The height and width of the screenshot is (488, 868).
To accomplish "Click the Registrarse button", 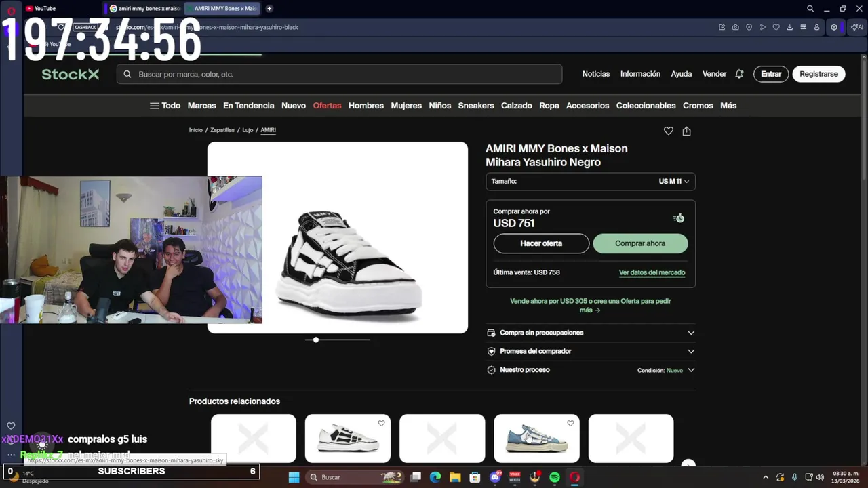I will pos(818,74).
